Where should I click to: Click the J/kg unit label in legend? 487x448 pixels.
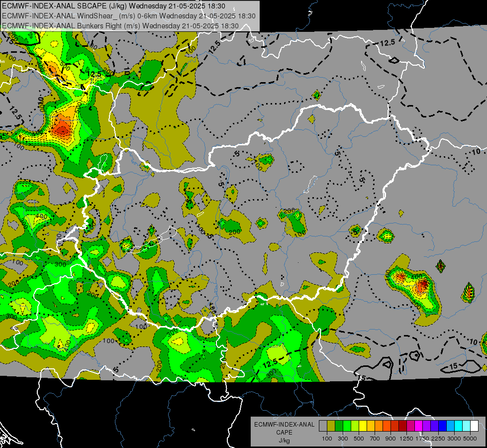(x=285, y=441)
